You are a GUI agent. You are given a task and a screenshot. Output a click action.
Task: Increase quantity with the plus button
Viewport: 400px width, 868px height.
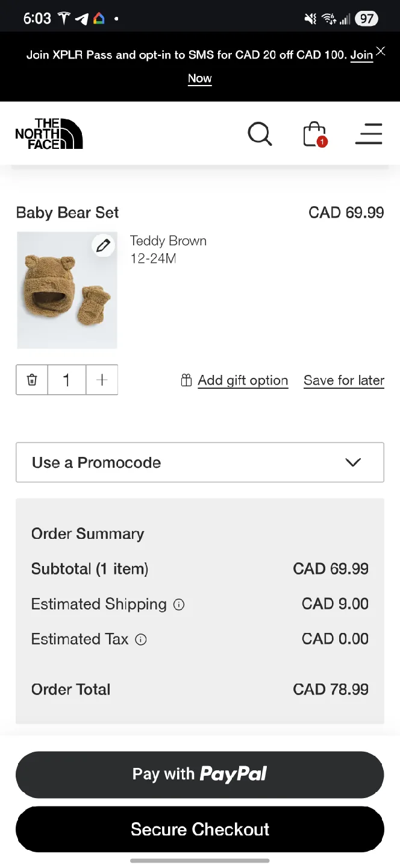(x=102, y=380)
